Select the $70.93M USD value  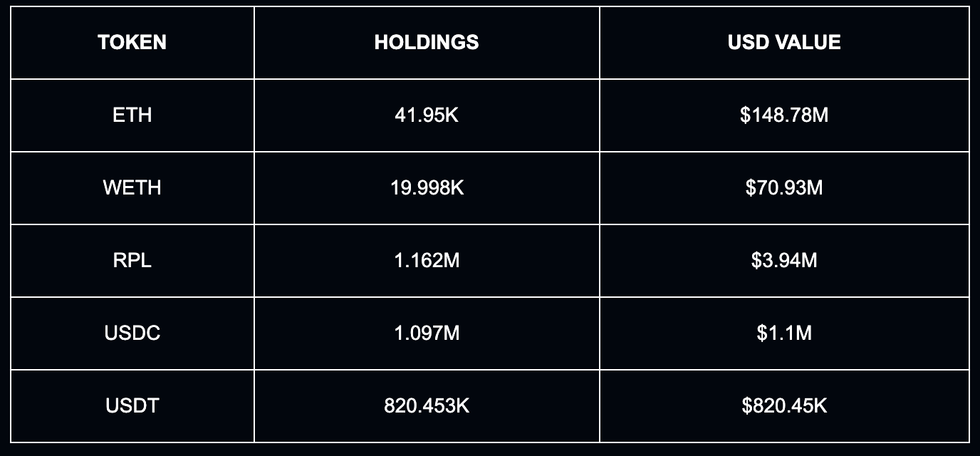(x=784, y=187)
